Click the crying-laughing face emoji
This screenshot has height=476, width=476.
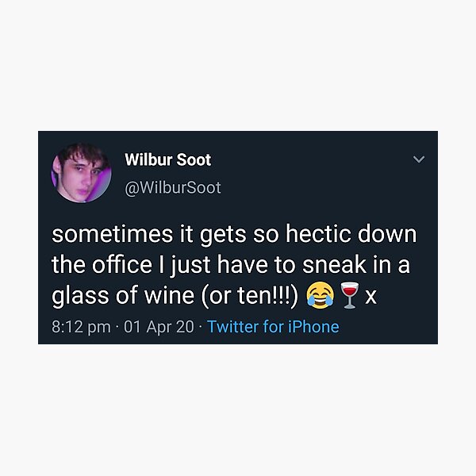tap(320, 295)
